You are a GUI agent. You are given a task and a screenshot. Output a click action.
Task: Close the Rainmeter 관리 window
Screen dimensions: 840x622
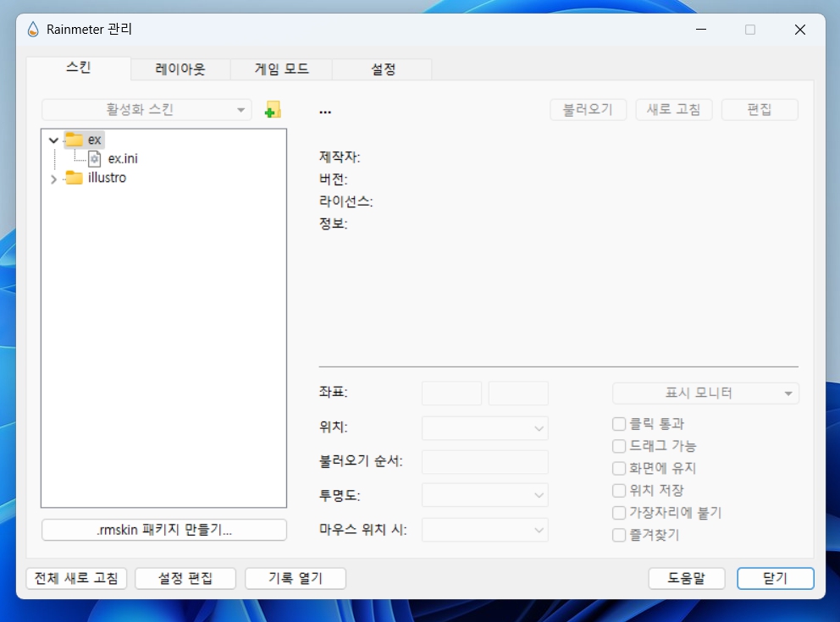click(800, 30)
